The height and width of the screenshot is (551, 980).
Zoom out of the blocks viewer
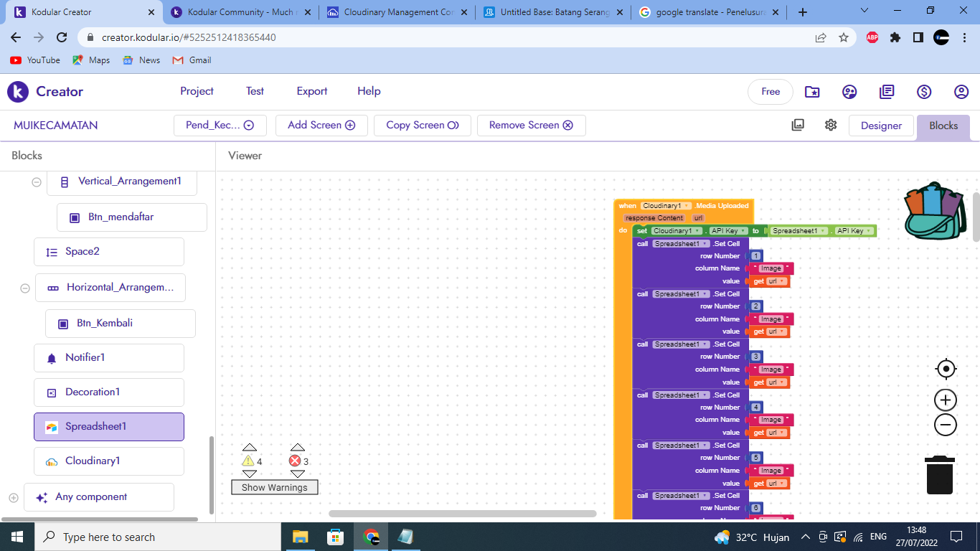tap(945, 424)
